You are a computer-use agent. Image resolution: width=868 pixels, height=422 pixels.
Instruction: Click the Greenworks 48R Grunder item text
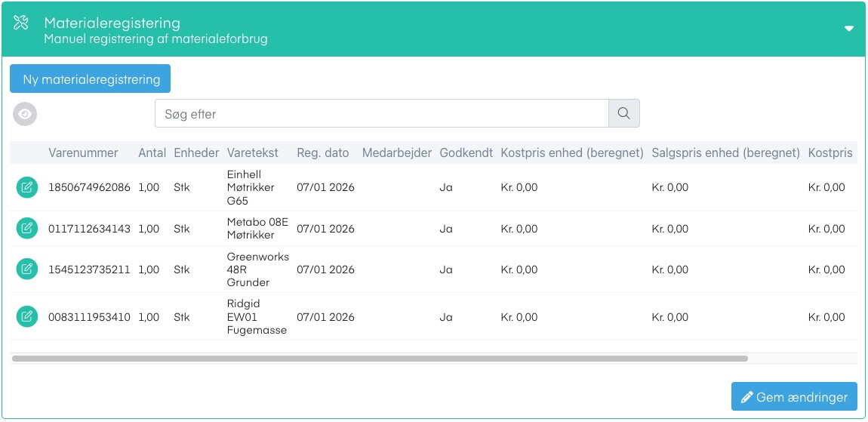click(258, 270)
